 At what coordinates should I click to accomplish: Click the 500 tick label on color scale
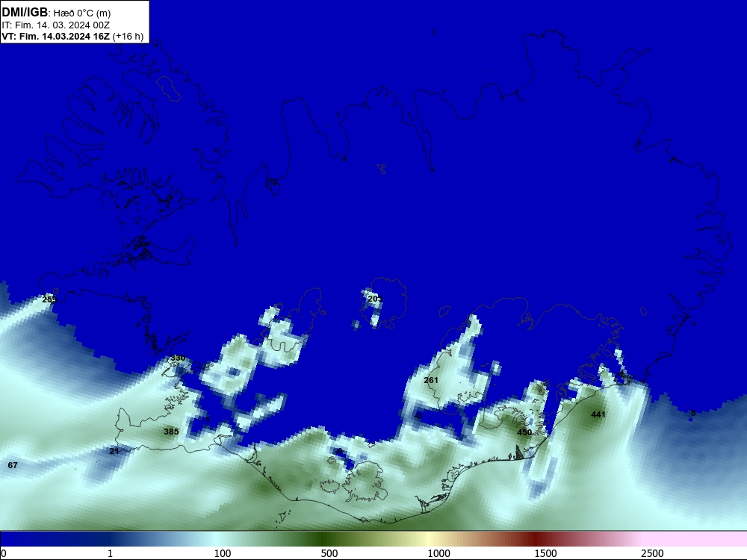click(329, 553)
